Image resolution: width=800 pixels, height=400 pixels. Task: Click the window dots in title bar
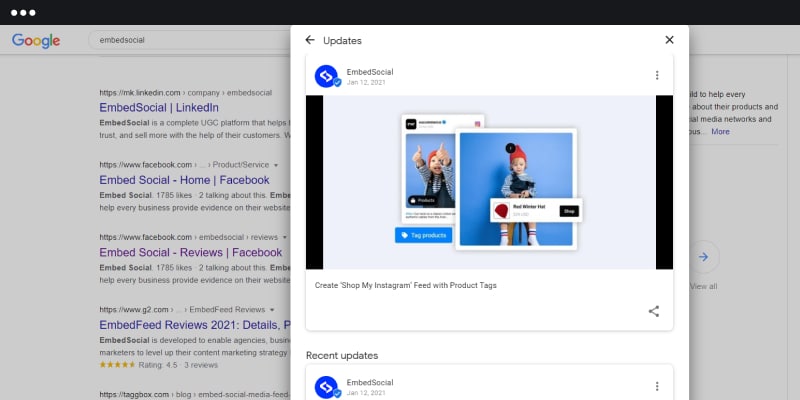click(23, 13)
